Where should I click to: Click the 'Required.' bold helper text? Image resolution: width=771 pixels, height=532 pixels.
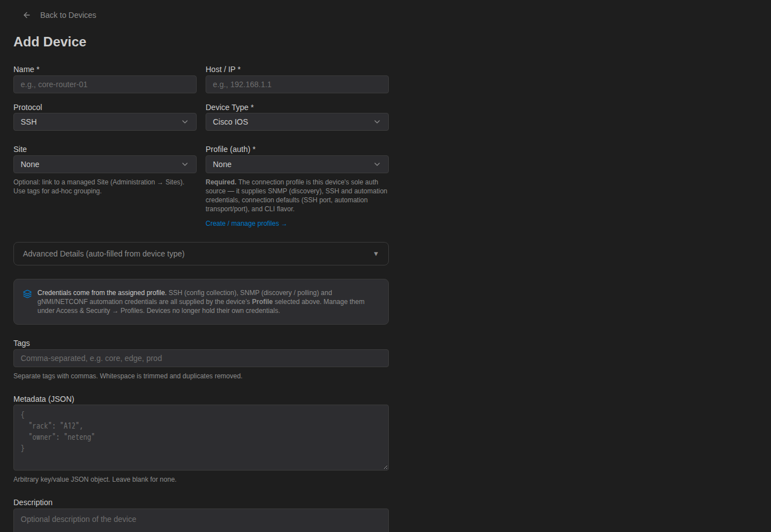[221, 182]
